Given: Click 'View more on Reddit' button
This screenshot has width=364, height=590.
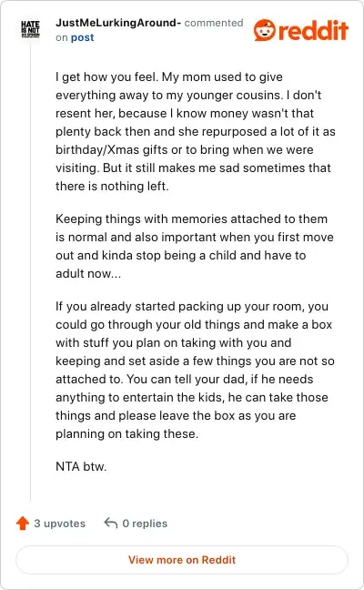Looking at the screenshot, I should coord(182,560).
